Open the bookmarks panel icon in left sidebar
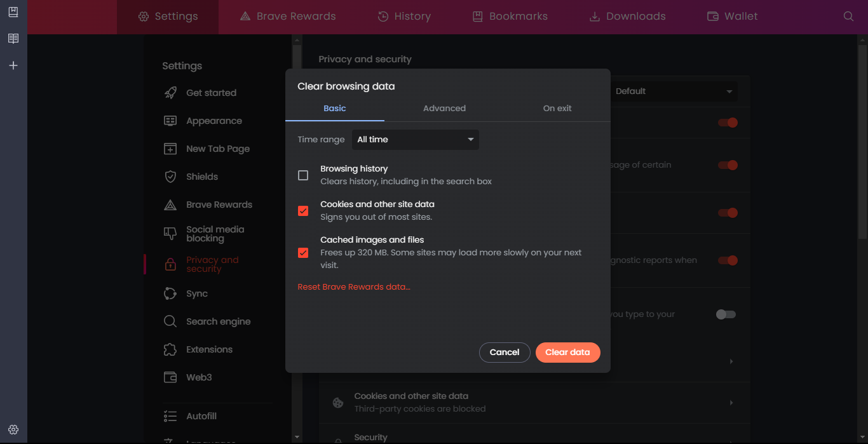This screenshot has height=444, width=868. (x=13, y=12)
